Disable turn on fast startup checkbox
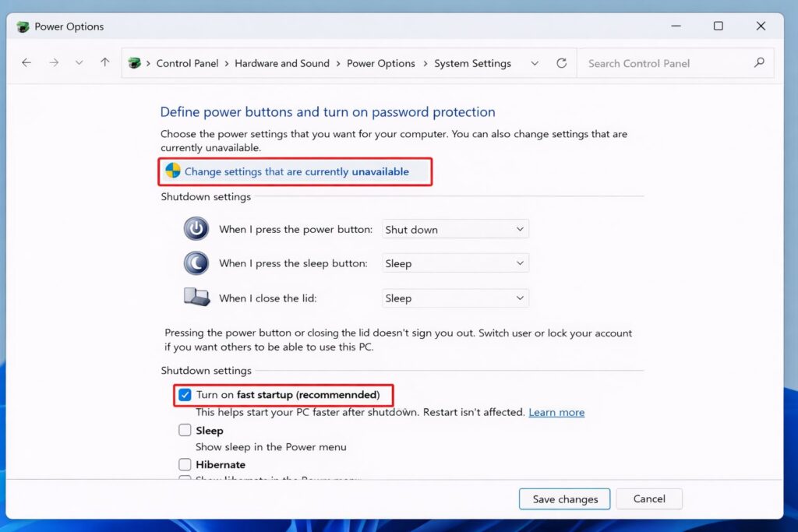The image size is (798, 532). pyautogui.click(x=185, y=395)
